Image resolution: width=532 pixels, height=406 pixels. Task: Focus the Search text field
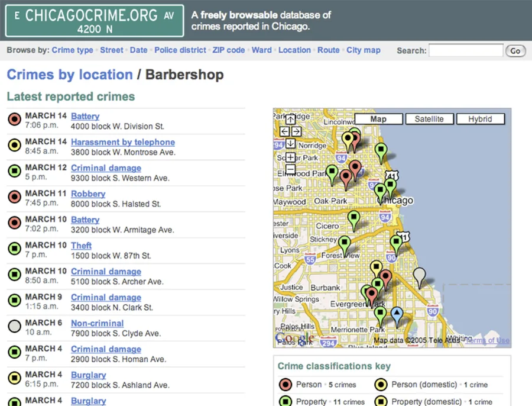click(x=466, y=50)
